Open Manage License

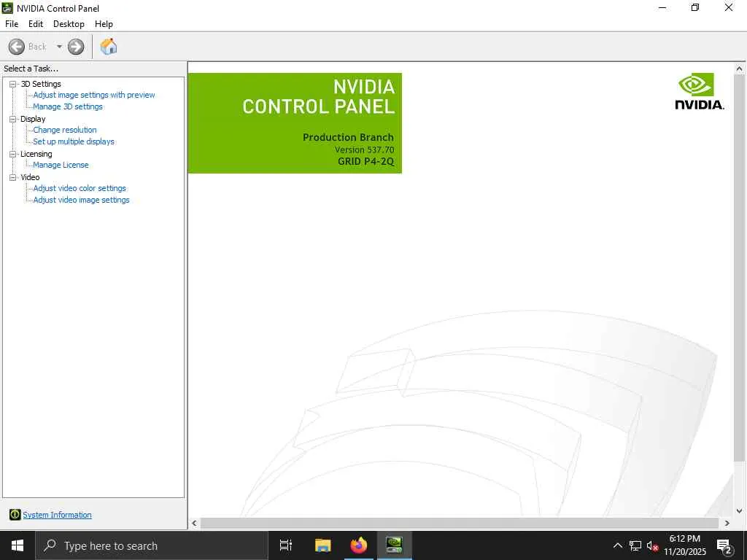pyautogui.click(x=61, y=165)
